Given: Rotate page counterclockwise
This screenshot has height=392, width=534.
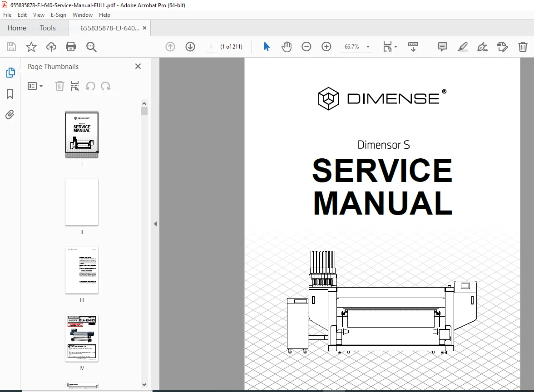Looking at the screenshot, I should pos(90,86).
